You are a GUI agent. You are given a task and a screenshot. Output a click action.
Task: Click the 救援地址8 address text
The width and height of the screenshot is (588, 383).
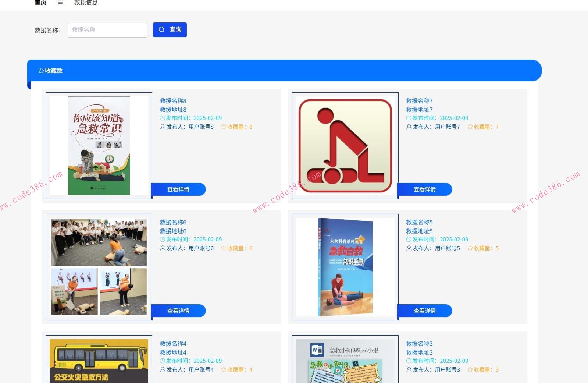coord(173,110)
